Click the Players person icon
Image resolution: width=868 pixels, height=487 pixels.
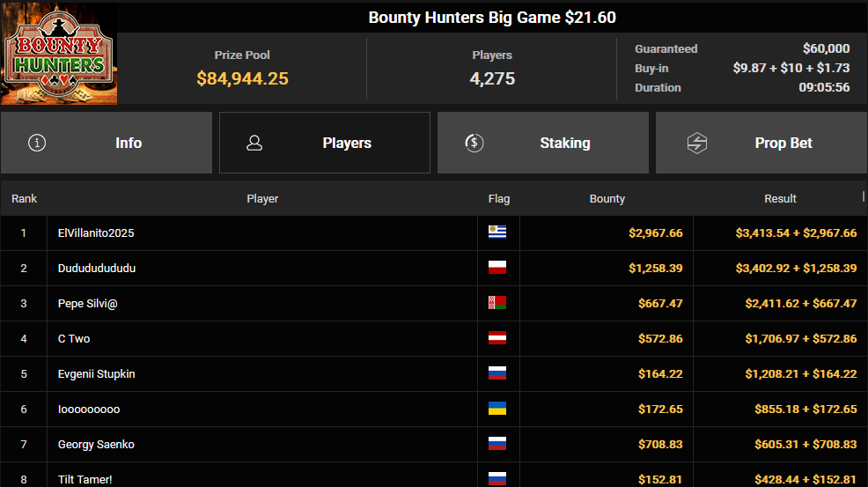click(254, 143)
